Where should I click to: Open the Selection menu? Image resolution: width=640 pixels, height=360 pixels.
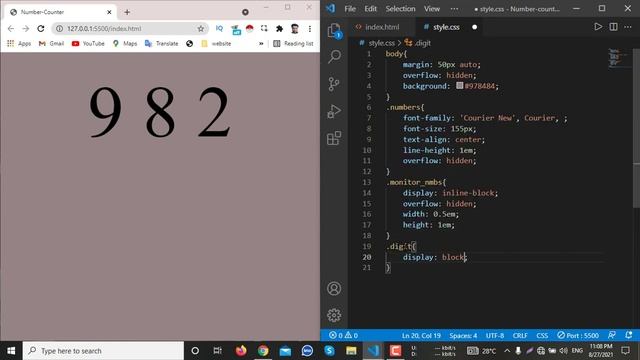click(400, 9)
